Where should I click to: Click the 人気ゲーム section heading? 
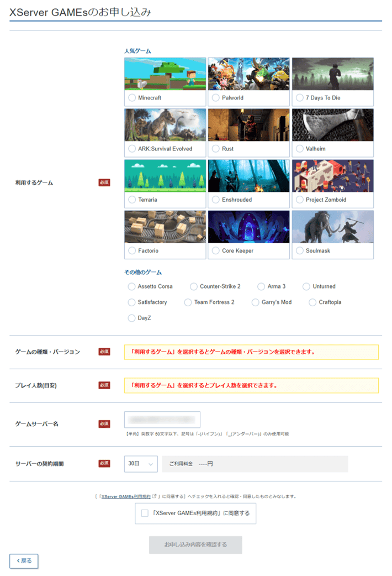click(137, 51)
